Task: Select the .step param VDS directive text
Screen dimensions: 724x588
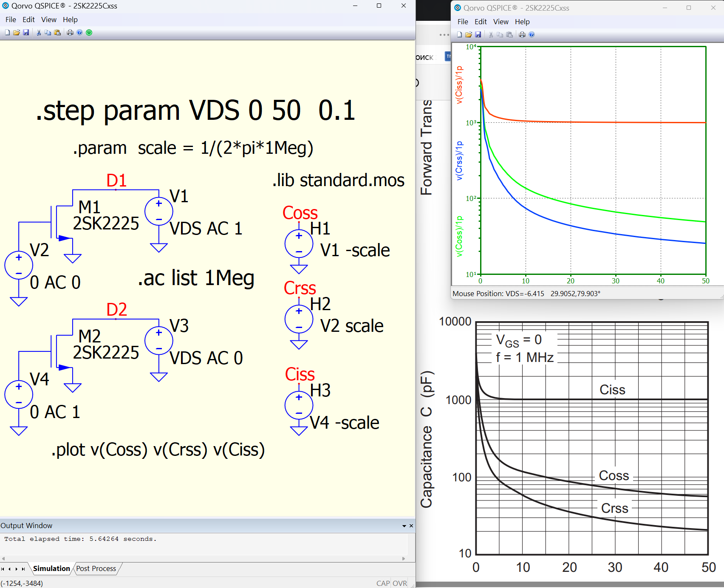Action: click(195, 110)
